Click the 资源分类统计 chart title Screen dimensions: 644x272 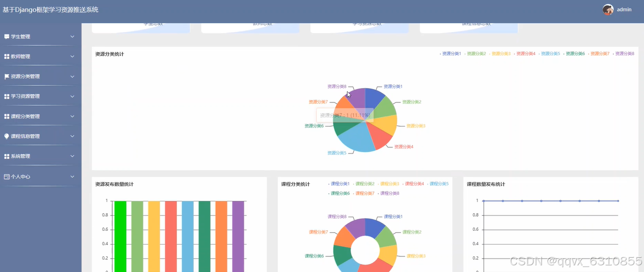tap(110, 54)
